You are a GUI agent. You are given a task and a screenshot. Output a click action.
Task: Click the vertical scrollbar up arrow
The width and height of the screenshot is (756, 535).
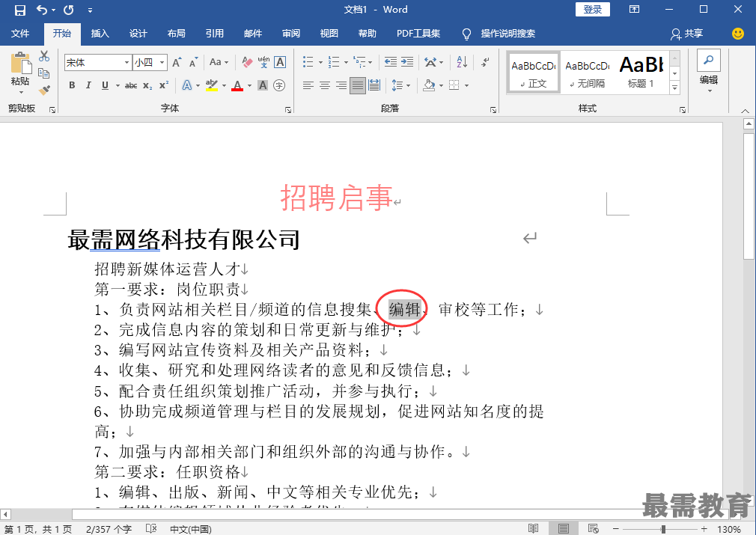pos(749,124)
